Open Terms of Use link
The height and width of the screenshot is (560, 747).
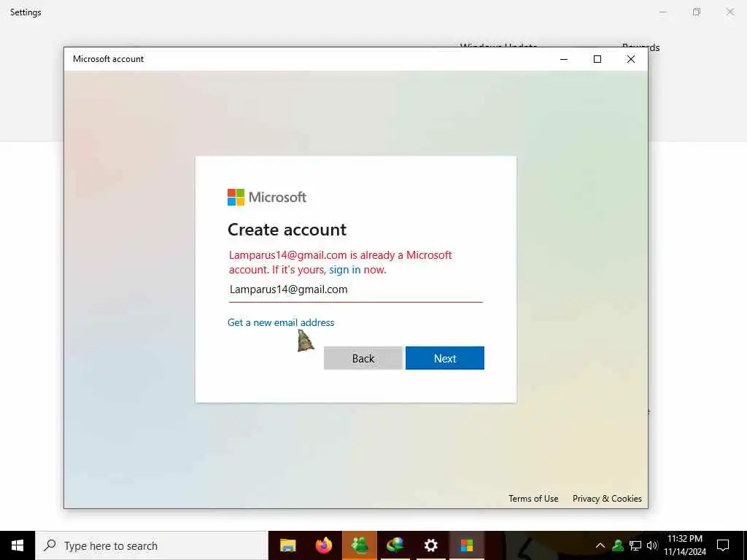[533, 499]
